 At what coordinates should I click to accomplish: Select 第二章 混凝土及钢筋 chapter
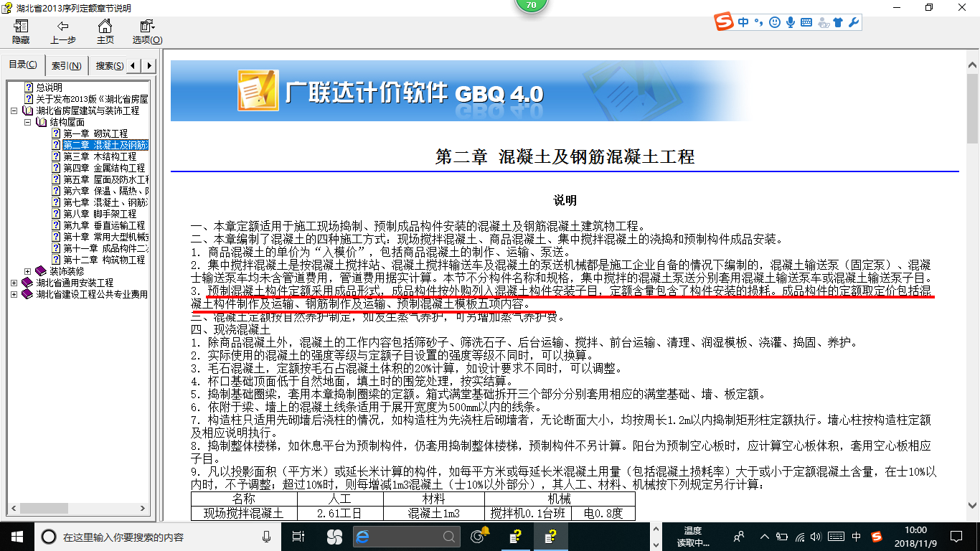click(x=105, y=145)
